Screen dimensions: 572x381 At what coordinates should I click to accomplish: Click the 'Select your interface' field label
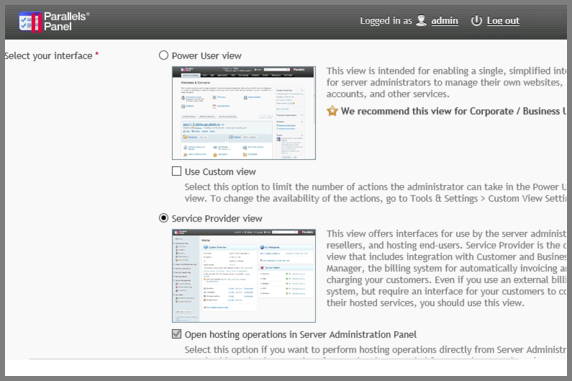click(49, 56)
